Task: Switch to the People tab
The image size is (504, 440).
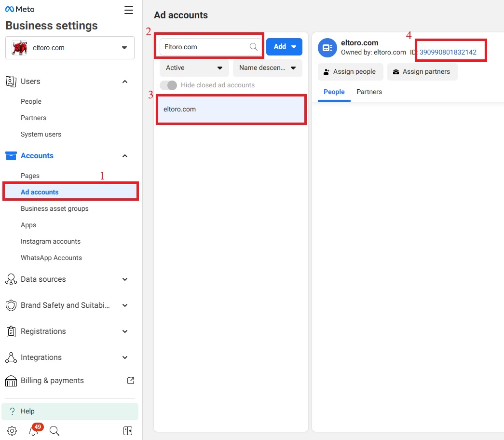Action: coord(334,92)
